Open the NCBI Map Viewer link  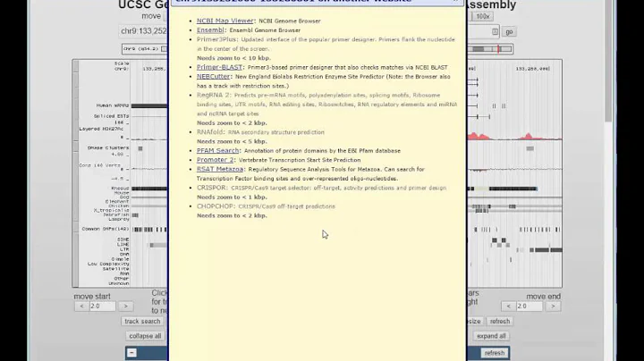[225, 21]
